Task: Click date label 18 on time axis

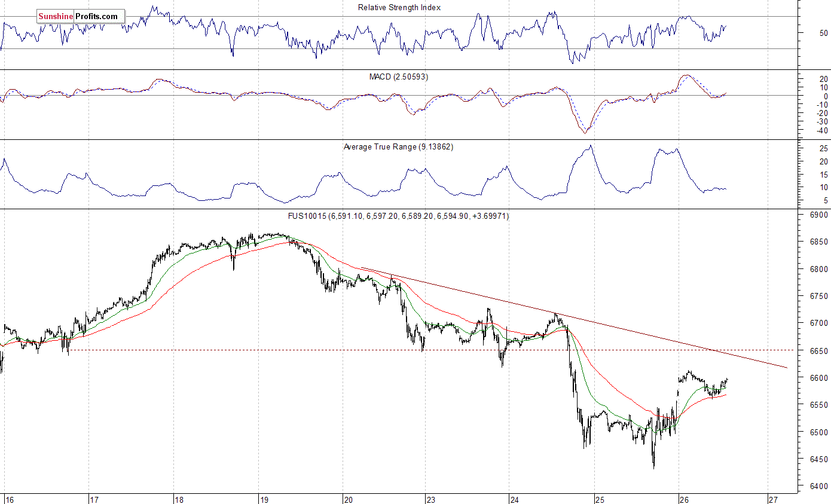Action: click(179, 499)
